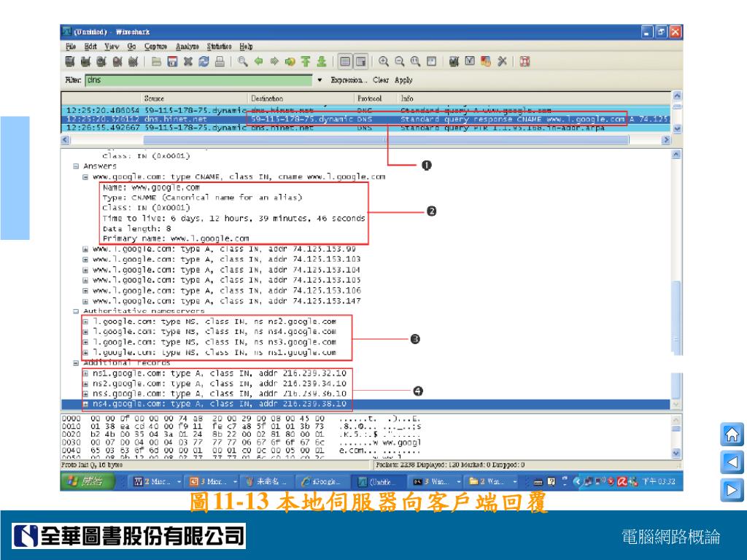Close the capture file with X icon
This screenshot has width=747, height=560.
tap(188, 61)
